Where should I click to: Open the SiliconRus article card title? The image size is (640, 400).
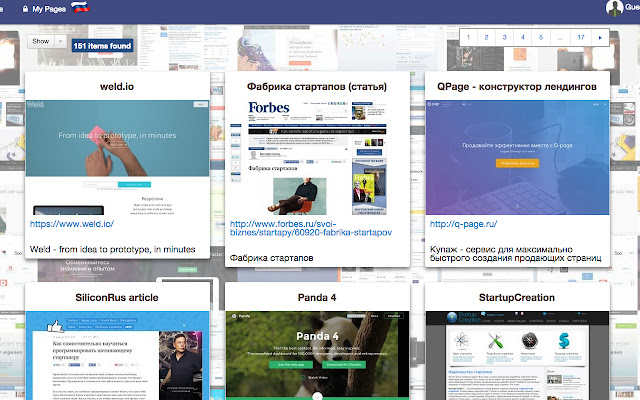coord(117,298)
